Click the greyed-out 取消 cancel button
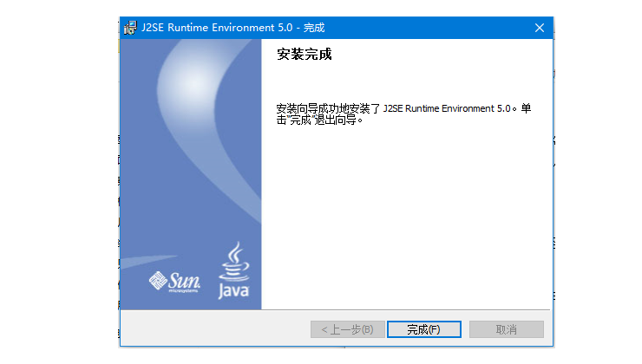The height and width of the screenshot is (364, 642). (x=506, y=329)
